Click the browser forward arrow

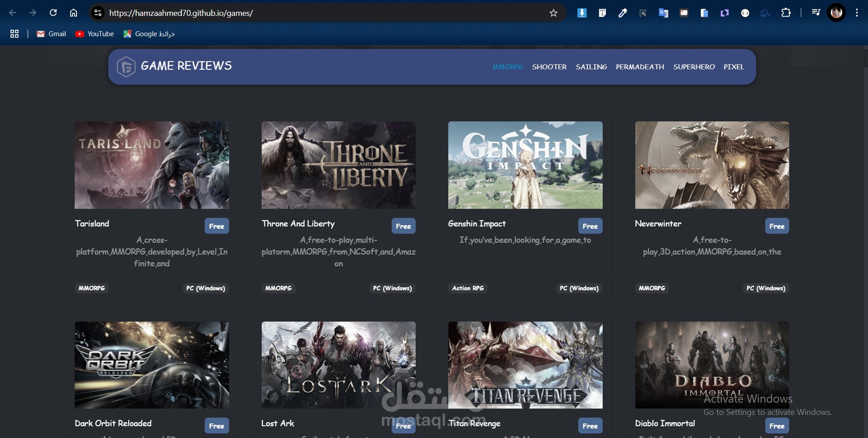33,13
